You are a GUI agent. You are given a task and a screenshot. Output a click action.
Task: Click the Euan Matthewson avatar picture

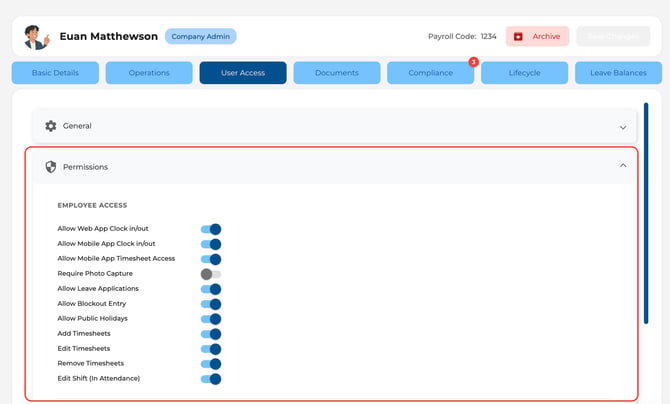[36, 37]
